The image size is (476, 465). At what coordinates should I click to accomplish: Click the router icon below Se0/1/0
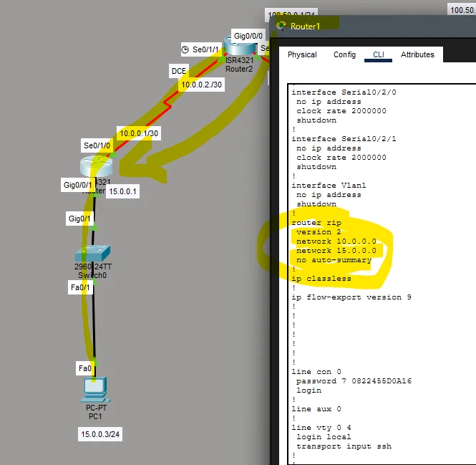(x=96, y=166)
